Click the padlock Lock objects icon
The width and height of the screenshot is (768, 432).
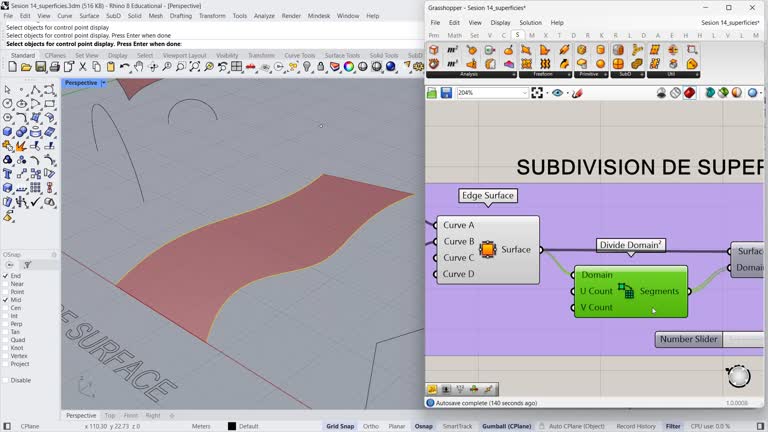[x=321, y=67]
